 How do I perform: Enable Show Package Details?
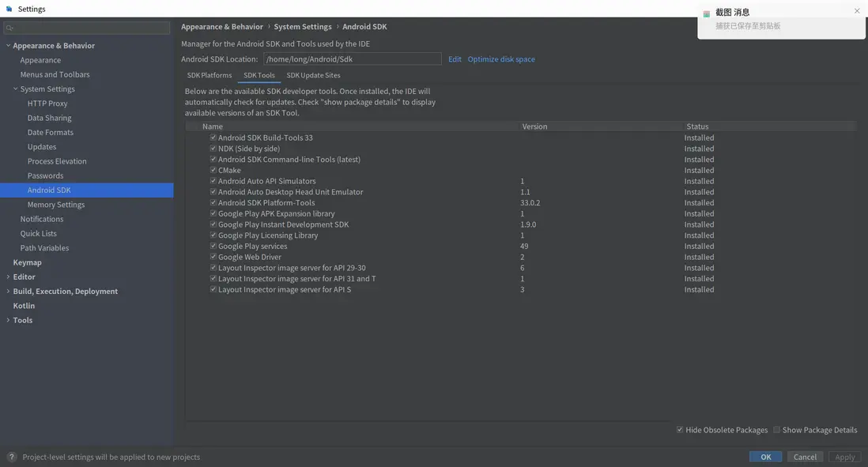click(x=776, y=430)
